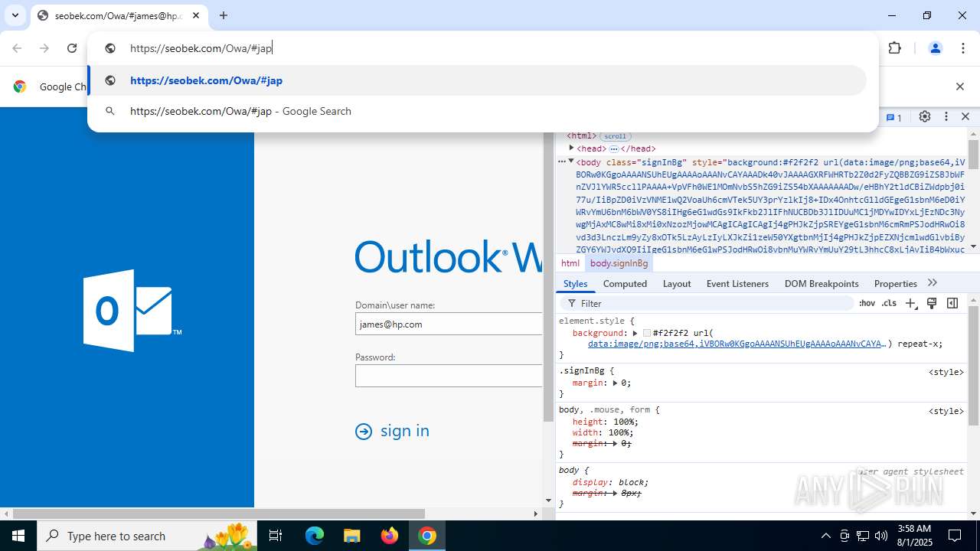Switch to the Styles tab

point(575,283)
